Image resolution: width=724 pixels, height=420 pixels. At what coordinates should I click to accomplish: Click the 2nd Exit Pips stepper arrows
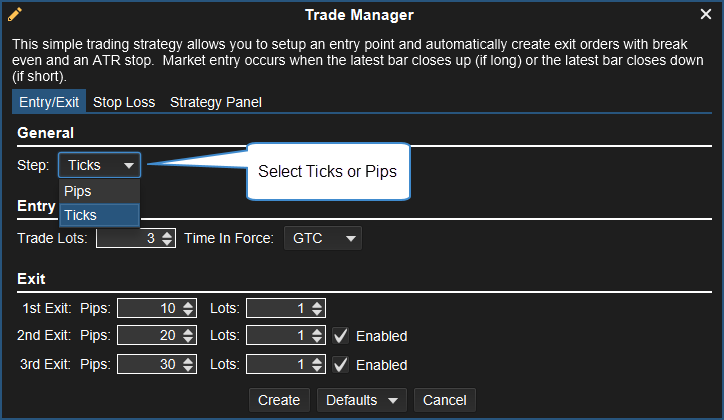tap(187, 336)
